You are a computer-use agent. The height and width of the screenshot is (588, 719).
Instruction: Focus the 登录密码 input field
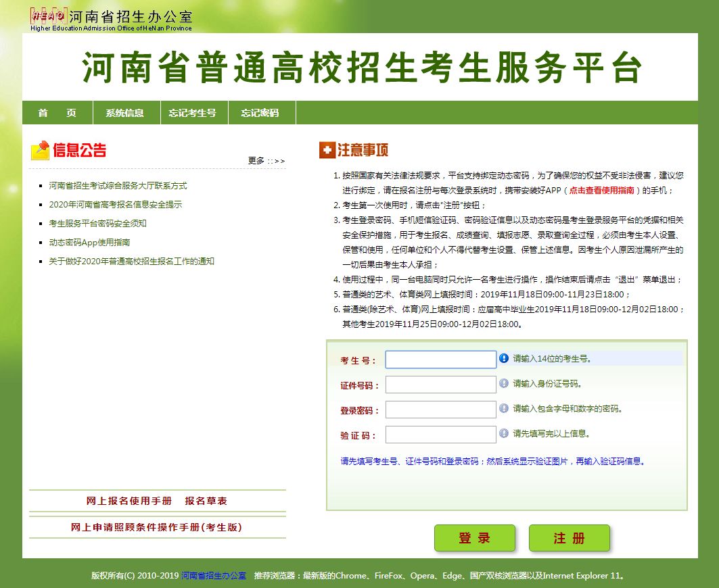click(440, 410)
